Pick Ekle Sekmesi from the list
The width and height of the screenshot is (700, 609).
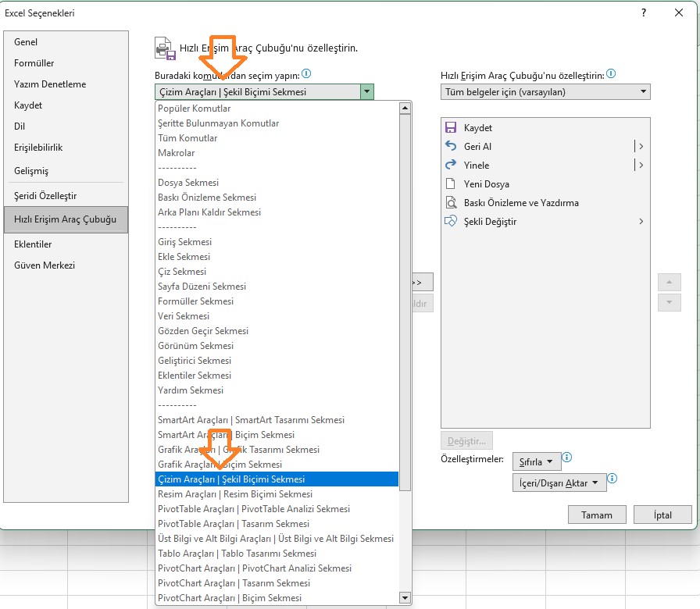(277, 257)
